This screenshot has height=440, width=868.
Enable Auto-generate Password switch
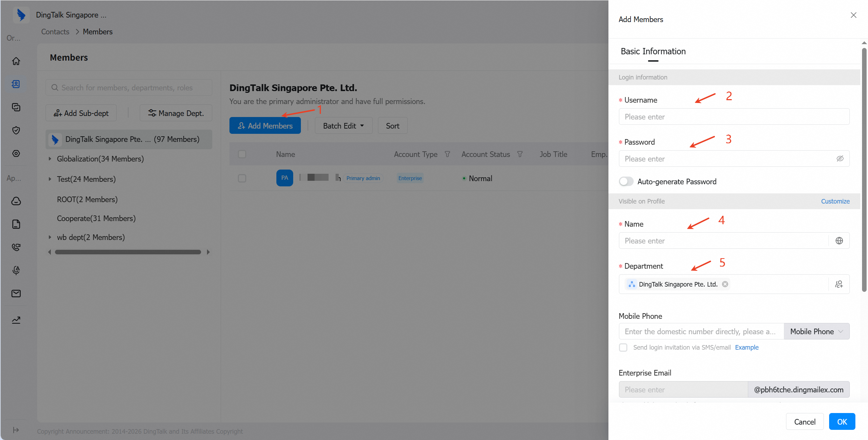[626, 181]
